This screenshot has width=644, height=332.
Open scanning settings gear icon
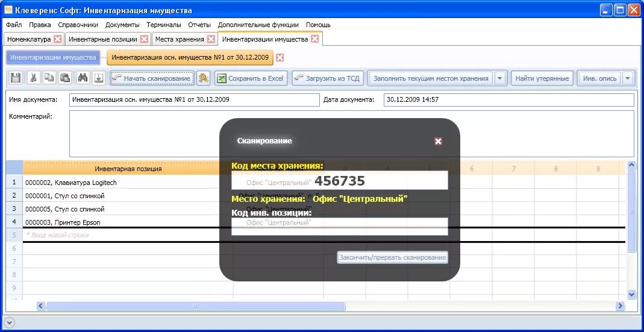[203, 78]
